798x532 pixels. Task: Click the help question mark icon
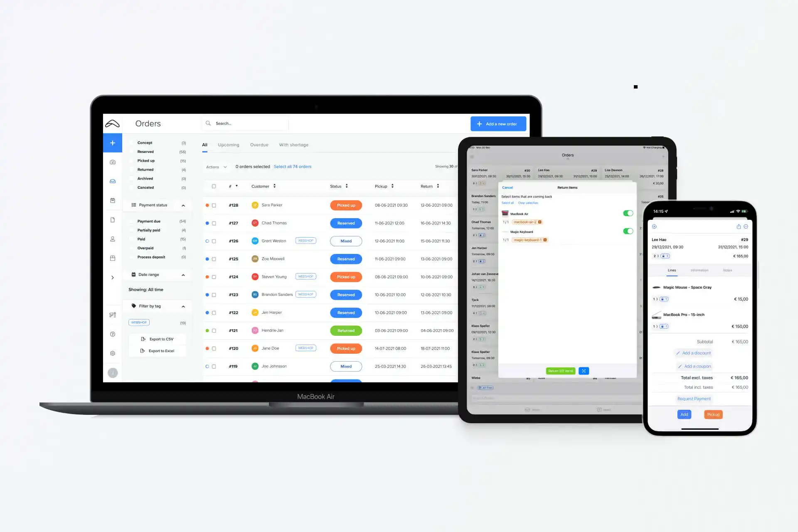[112, 334]
